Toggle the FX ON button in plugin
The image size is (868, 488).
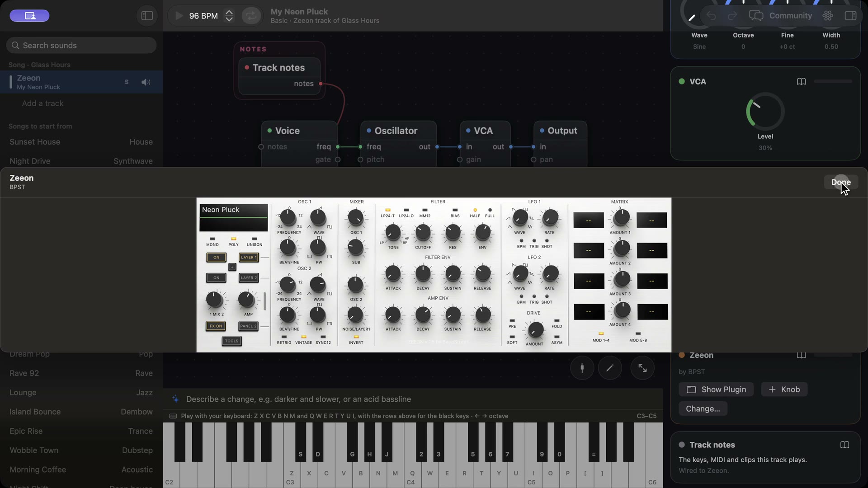[x=216, y=326]
